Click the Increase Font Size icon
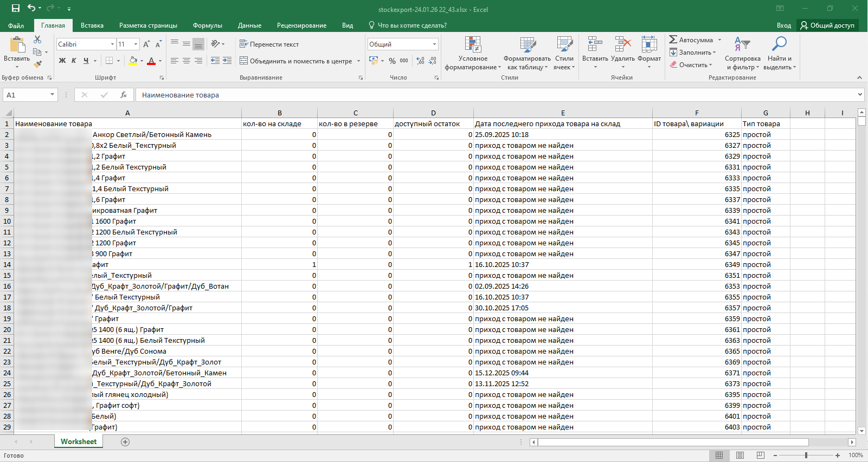This screenshot has width=868, height=462. point(146,44)
